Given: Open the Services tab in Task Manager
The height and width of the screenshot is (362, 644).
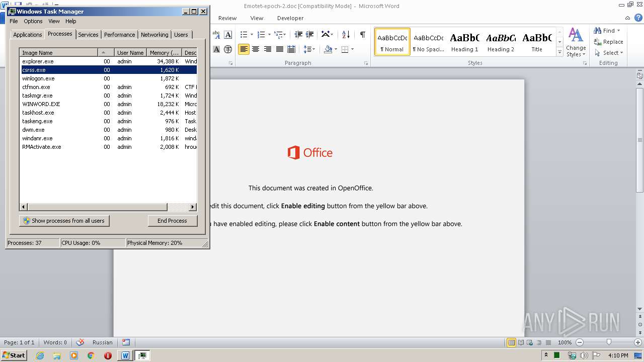Looking at the screenshot, I should click(88, 35).
